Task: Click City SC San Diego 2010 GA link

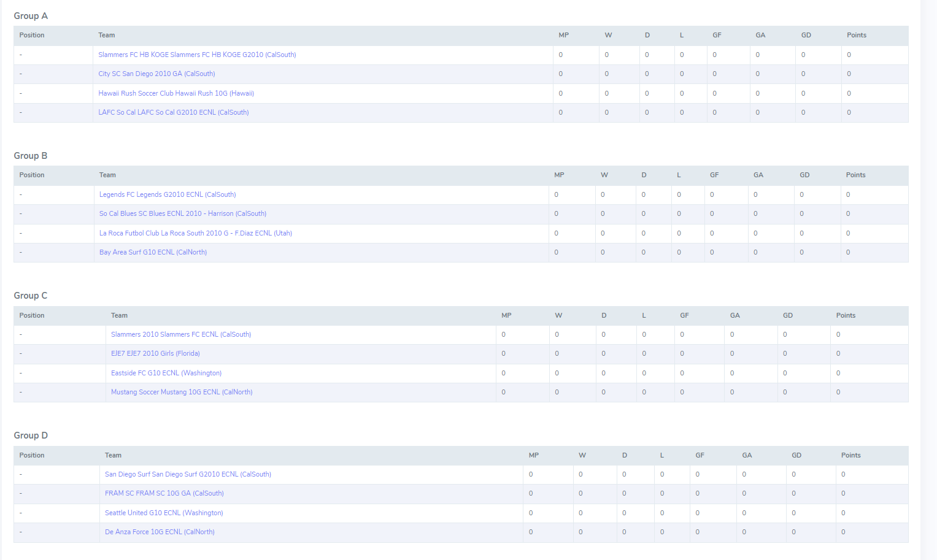Action: point(156,74)
